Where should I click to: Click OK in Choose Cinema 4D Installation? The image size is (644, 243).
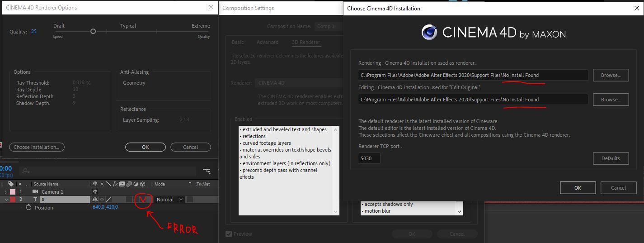coord(578,188)
